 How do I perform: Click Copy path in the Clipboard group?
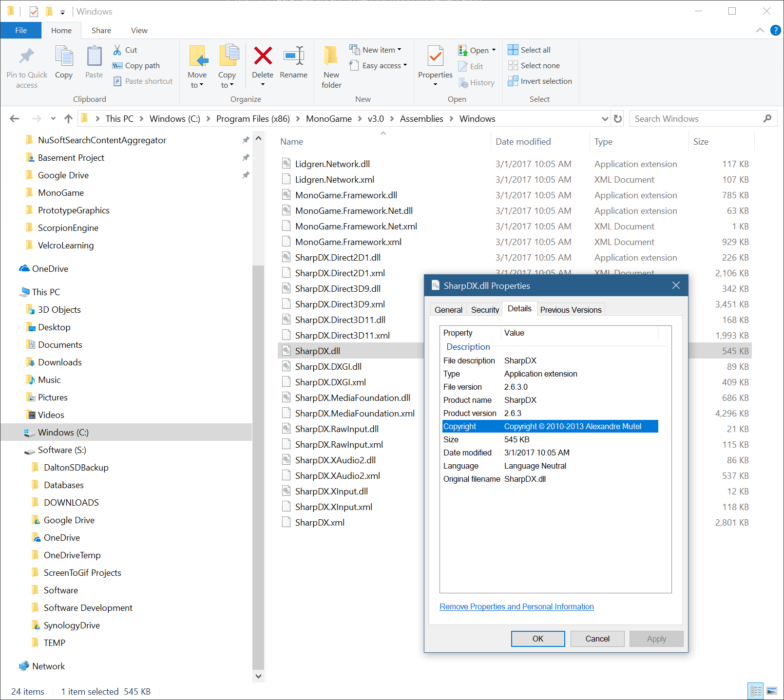136,65
